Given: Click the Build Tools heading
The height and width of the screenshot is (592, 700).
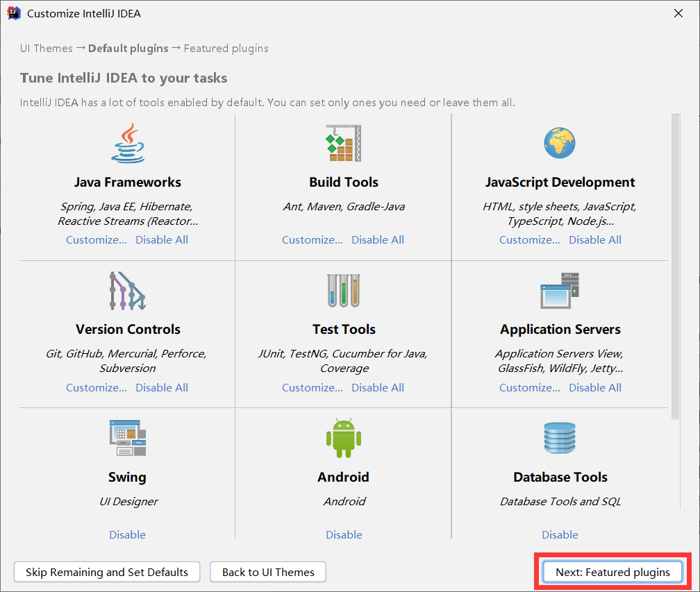Looking at the screenshot, I should click(344, 182).
